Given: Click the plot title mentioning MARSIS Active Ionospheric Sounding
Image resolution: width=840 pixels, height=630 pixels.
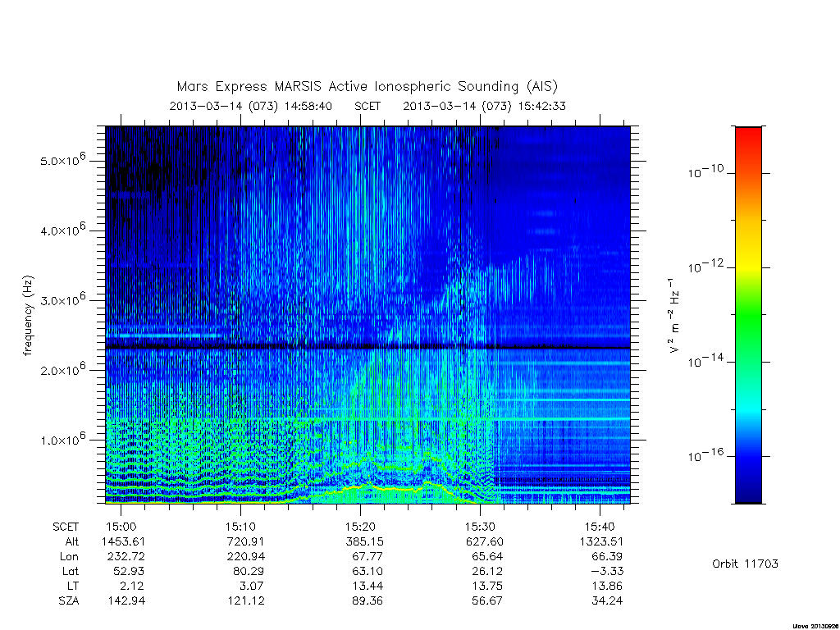Looking at the screenshot, I should click(367, 86).
